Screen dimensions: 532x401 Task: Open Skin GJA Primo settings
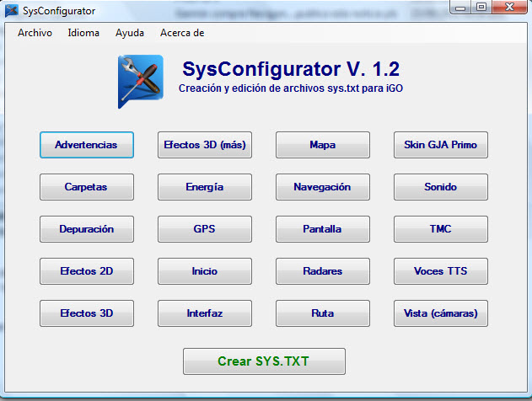click(441, 145)
